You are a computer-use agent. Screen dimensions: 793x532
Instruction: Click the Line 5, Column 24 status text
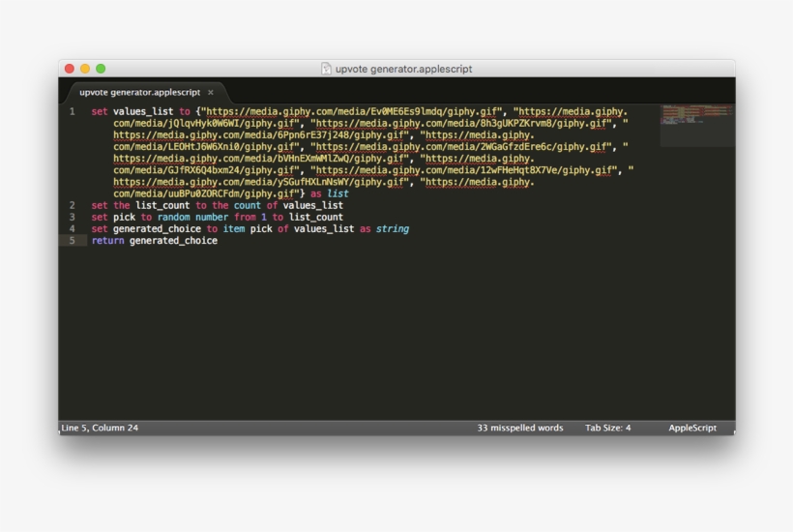coord(100,428)
